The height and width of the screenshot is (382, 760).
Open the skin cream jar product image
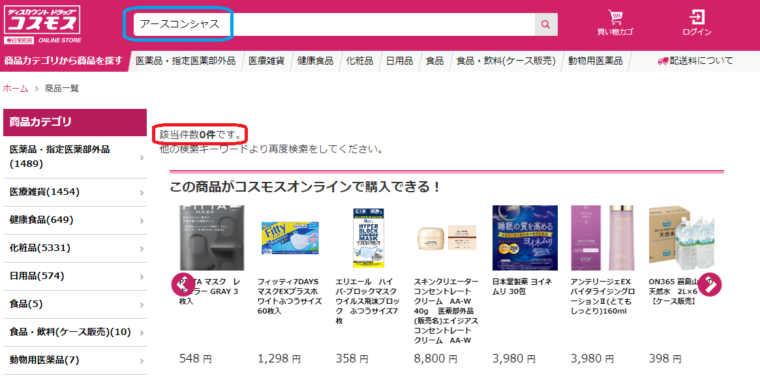(446, 238)
